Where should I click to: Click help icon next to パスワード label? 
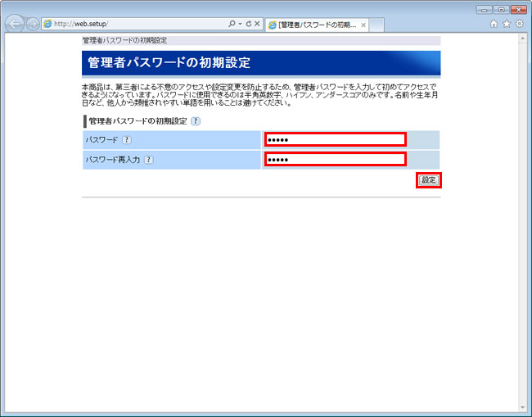pos(127,139)
